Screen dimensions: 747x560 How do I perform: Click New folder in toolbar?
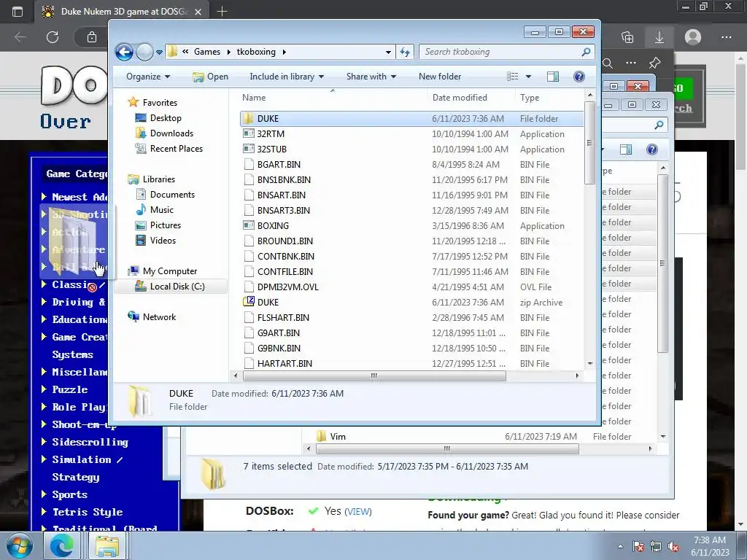tap(440, 77)
